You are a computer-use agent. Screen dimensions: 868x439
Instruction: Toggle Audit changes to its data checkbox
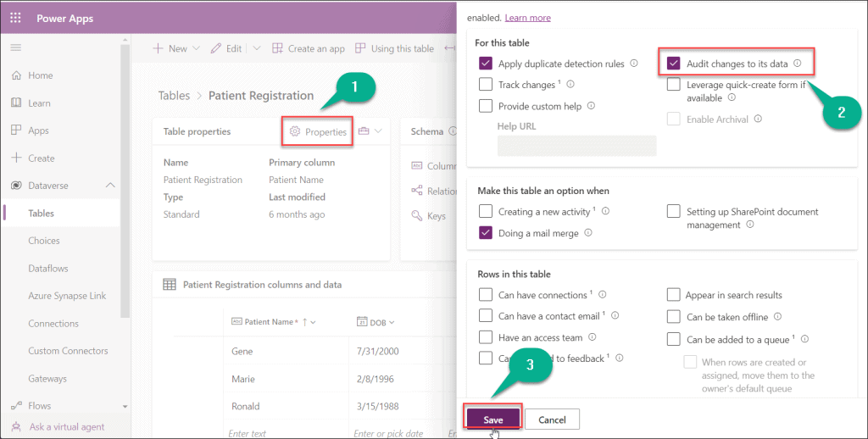tap(673, 63)
